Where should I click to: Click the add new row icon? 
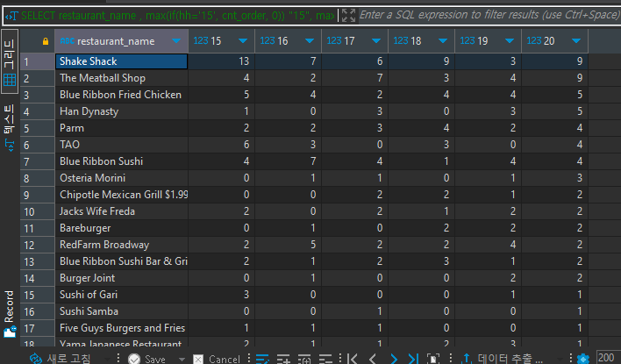(283, 359)
